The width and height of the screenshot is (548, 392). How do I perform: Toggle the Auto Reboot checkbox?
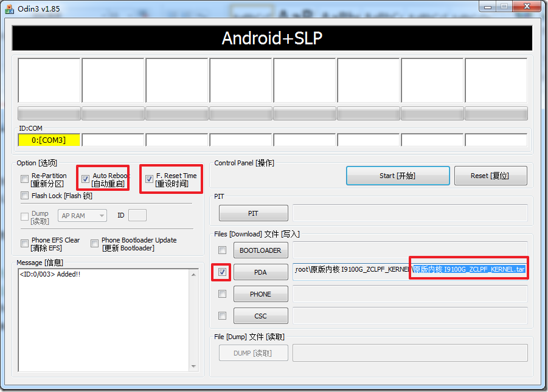point(85,179)
